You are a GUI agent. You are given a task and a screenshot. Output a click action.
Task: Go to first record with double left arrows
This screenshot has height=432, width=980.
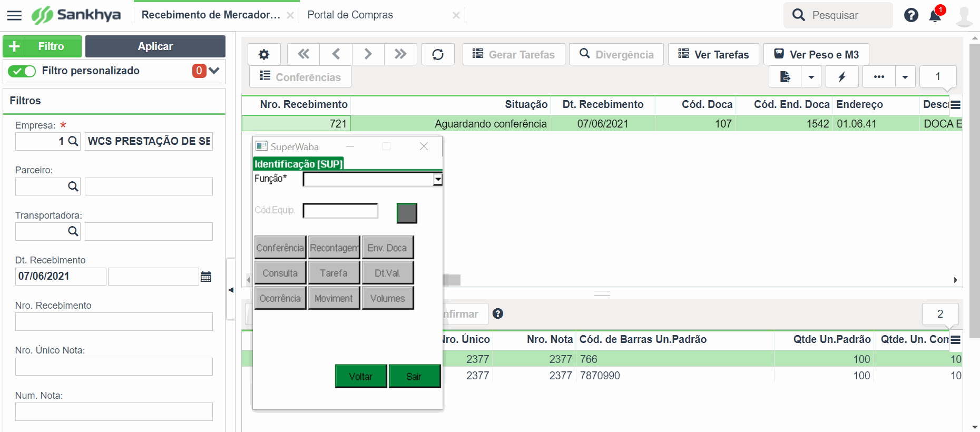[x=303, y=54]
